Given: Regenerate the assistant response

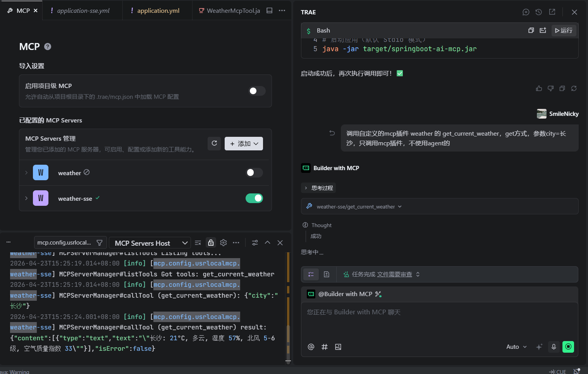Looking at the screenshot, I should [x=574, y=88].
